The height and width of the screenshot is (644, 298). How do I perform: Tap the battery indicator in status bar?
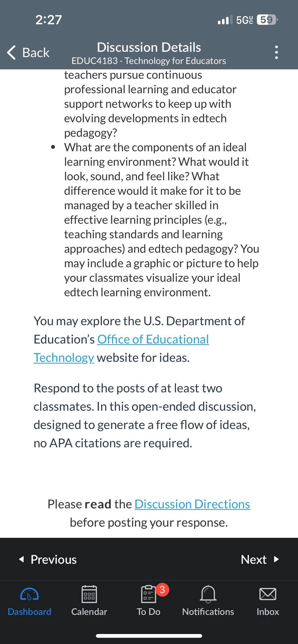(x=267, y=20)
